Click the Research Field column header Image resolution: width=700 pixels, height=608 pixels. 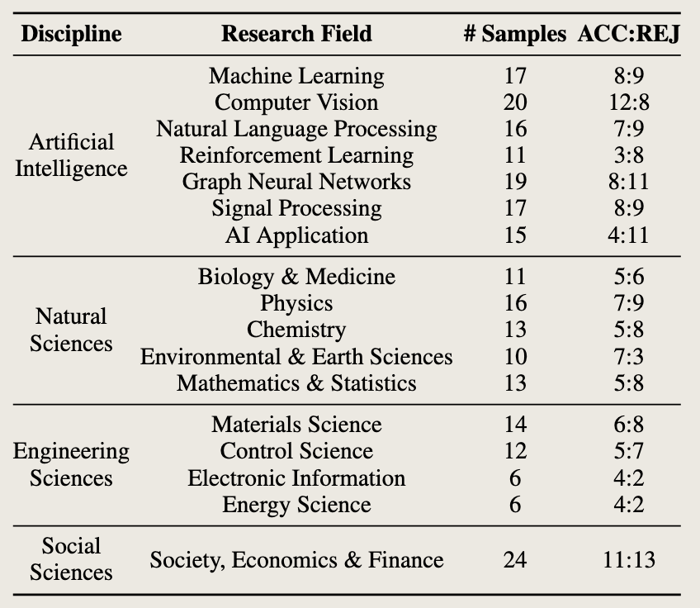(296, 34)
